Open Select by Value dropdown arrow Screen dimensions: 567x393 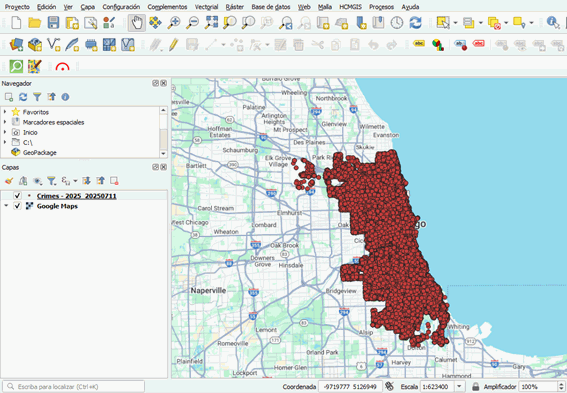[481, 23]
